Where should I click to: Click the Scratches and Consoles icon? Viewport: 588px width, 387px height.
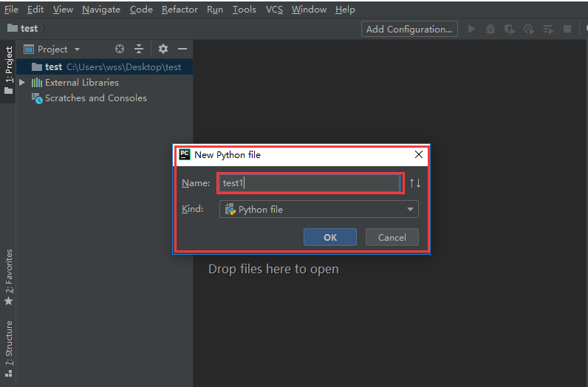click(x=37, y=98)
